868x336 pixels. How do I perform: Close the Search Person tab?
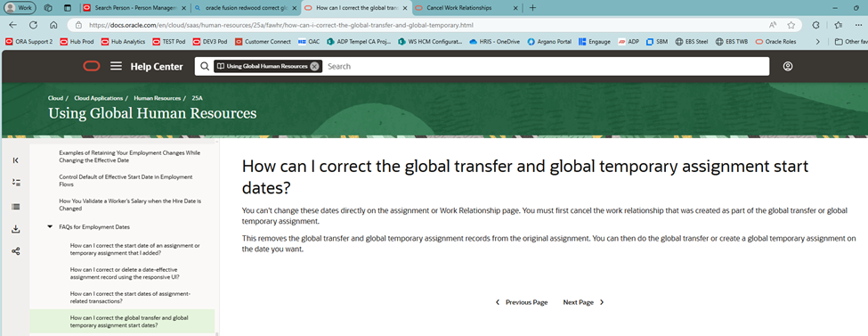[x=183, y=8]
